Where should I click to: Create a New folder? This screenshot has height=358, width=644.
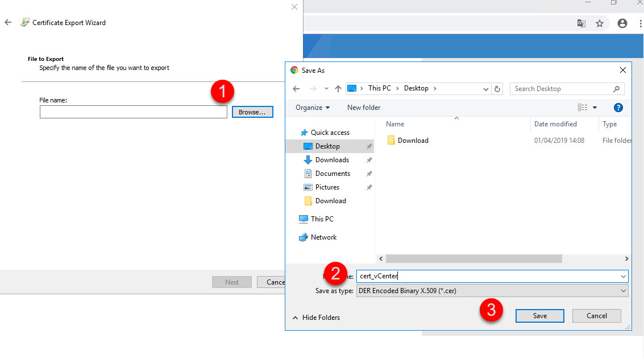tap(364, 108)
